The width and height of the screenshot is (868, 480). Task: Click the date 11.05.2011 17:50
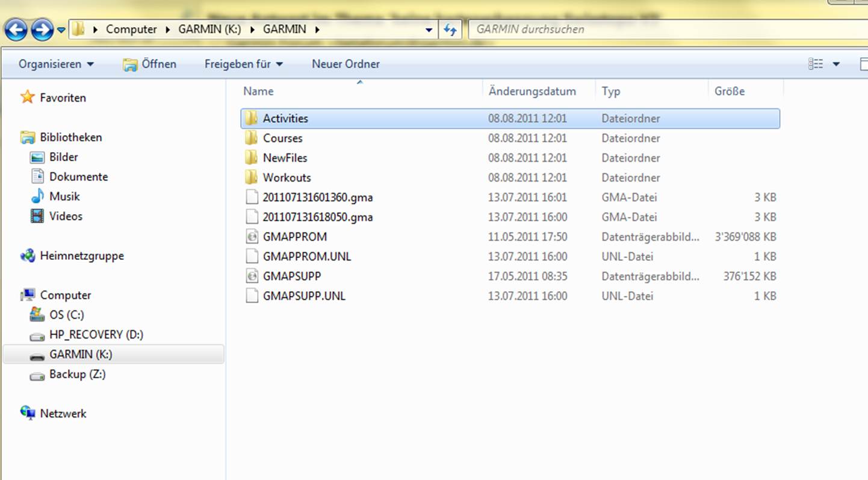pos(527,237)
